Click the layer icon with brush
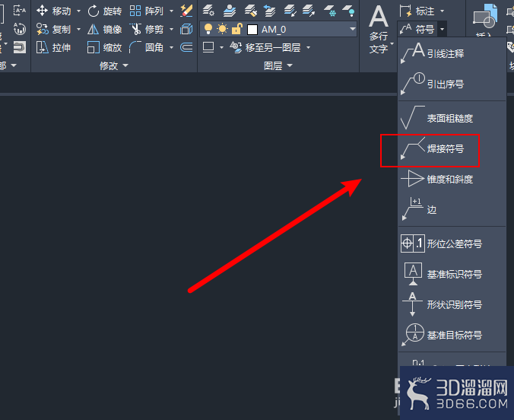514x420 pixels. 250,10
